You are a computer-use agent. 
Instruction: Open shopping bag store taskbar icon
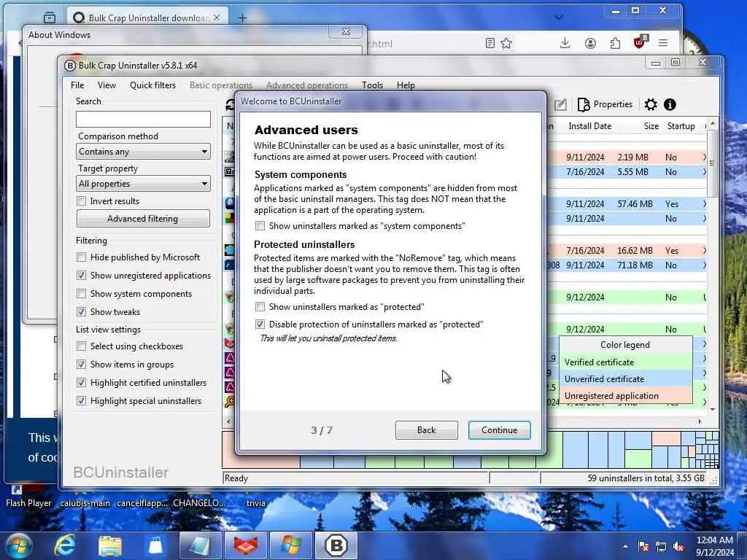155,545
